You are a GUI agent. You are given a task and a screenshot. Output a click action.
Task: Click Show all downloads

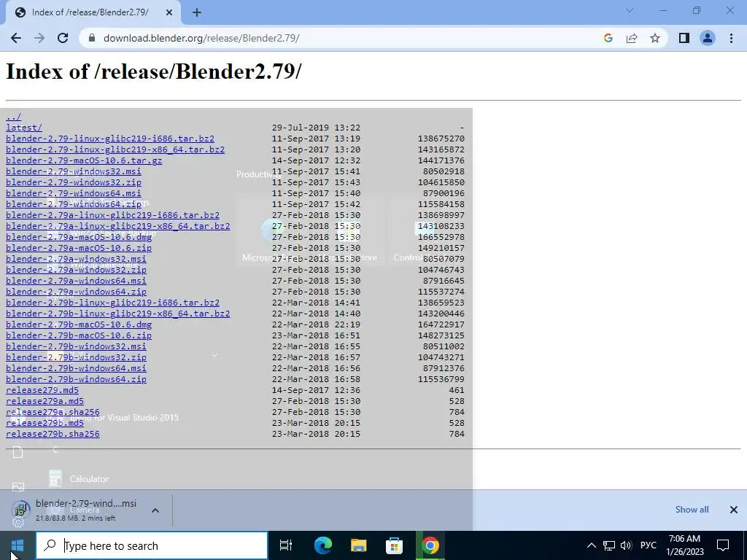tap(692, 510)
